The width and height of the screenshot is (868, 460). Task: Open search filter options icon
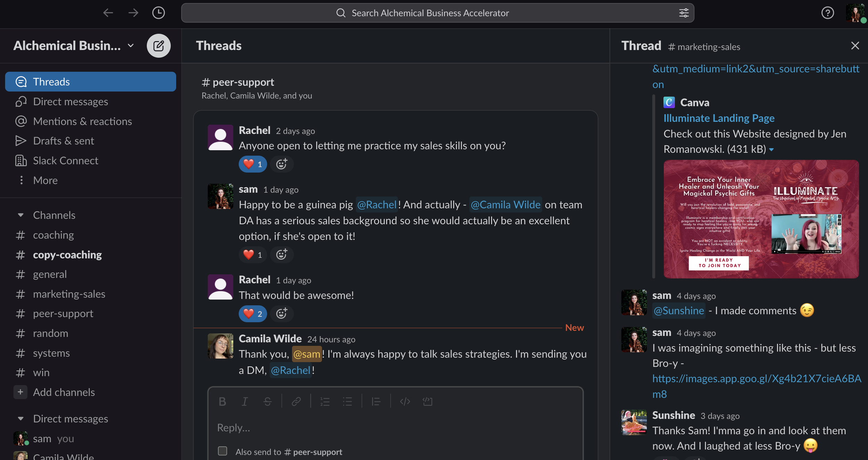pyautogui.click(x=683, y=13)
